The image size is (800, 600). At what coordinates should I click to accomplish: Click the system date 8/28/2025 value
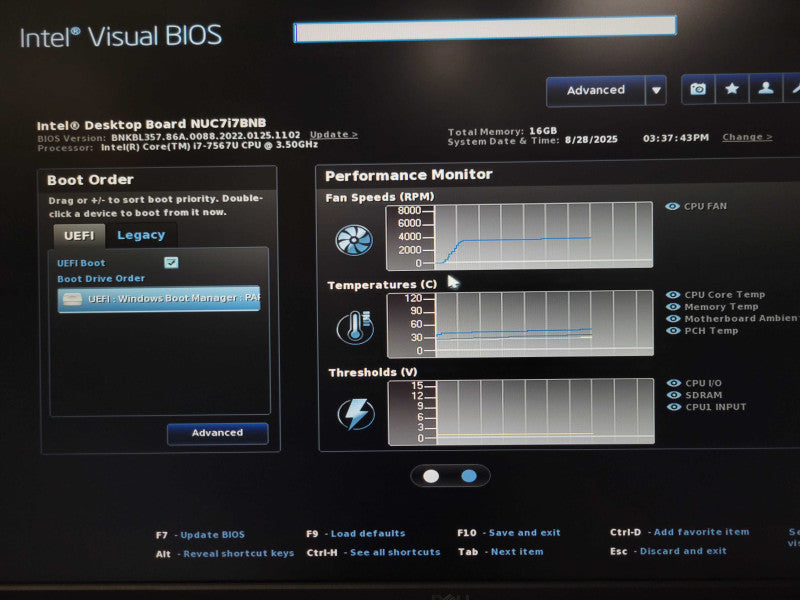[x=591, y=139]
